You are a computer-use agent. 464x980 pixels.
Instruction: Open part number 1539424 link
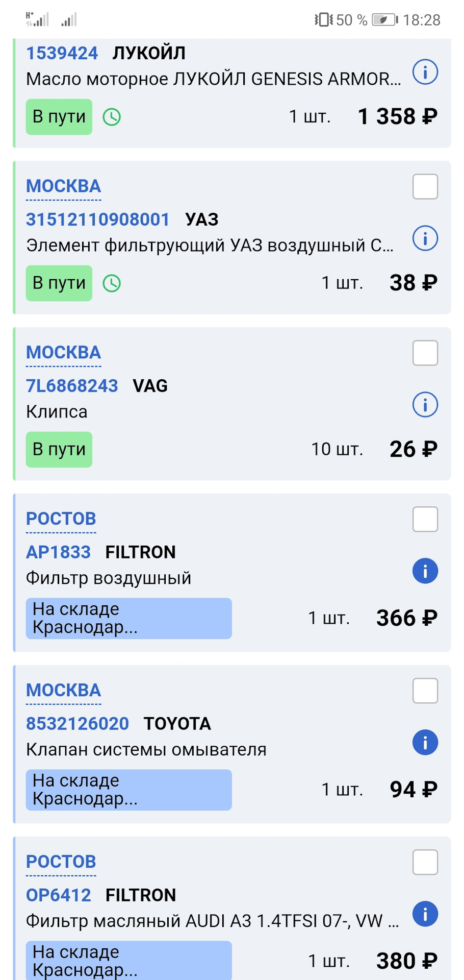pos(62,53)
